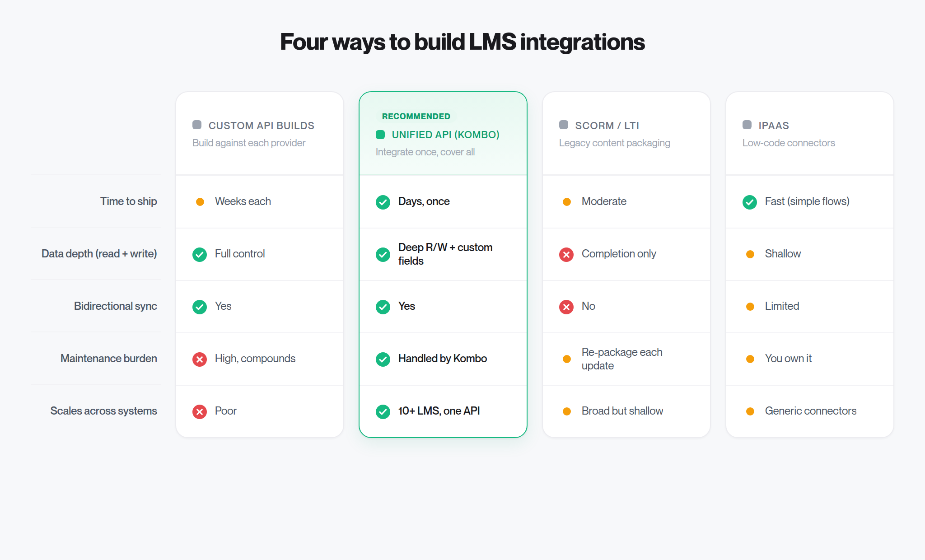
Task: Click red X next to High, compounds
Action: point(200,359)
